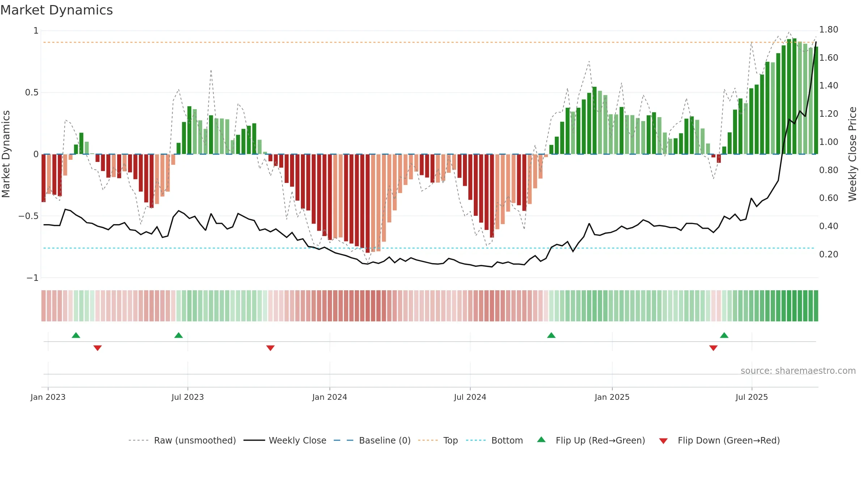Toggle the Baseline (0) legend entry
The height and width of the screenshot is (488, 868).
[372, 440]
